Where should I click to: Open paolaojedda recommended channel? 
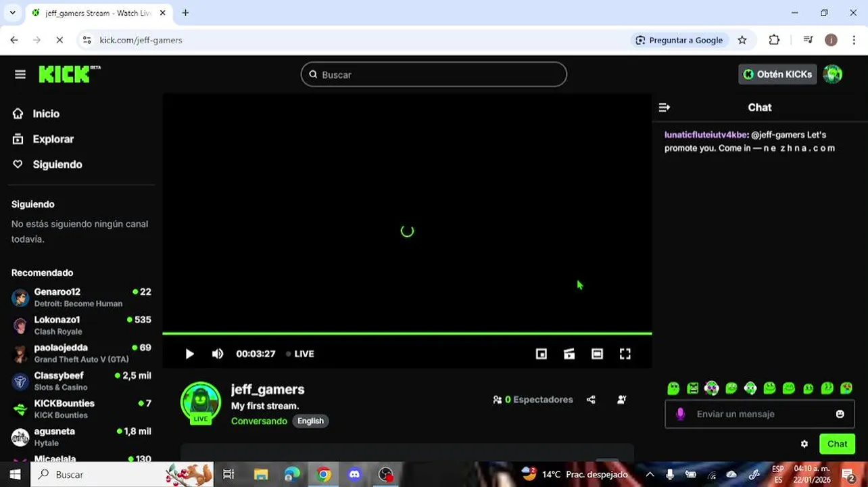click(x=81, y=353)
